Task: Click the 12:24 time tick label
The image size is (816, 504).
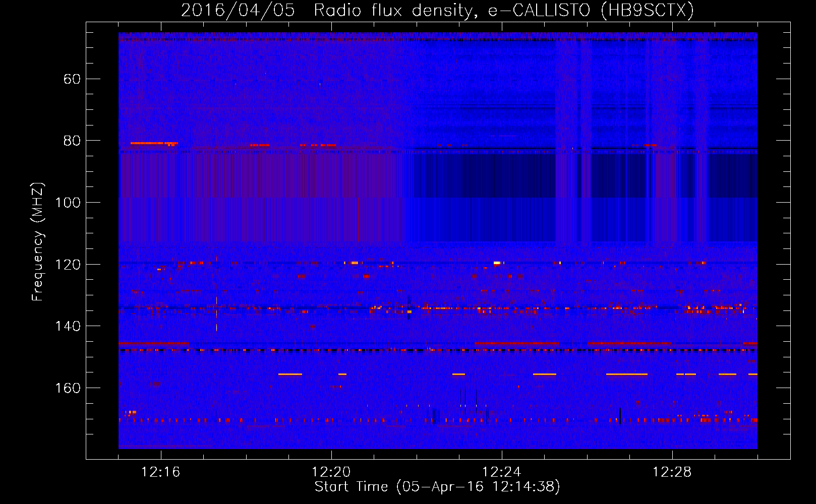Action: coord(501,472)
